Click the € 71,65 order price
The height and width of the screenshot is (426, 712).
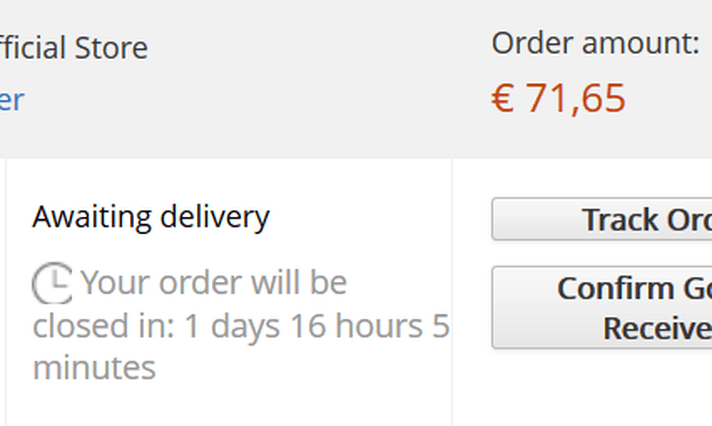pos(559,98)
